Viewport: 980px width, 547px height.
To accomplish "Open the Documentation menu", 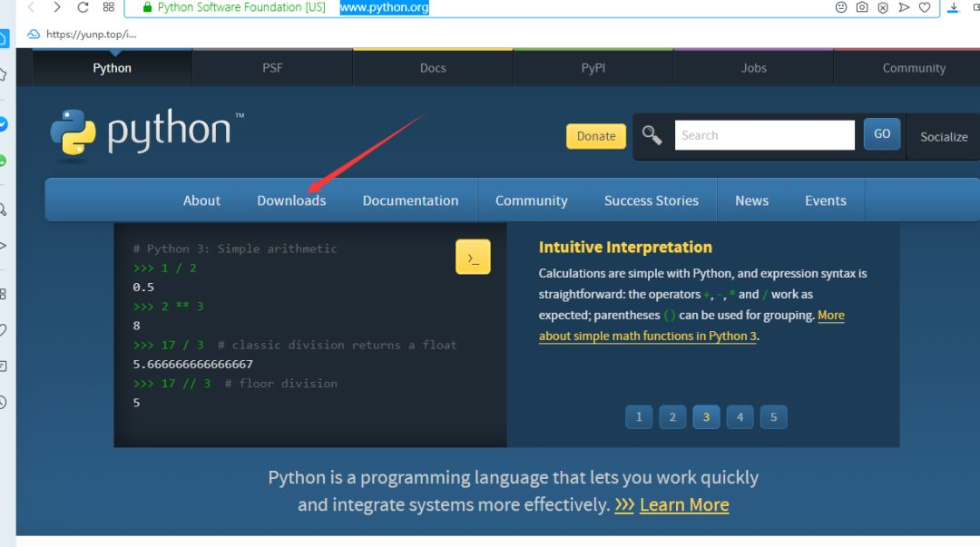I will coord(411,200).
